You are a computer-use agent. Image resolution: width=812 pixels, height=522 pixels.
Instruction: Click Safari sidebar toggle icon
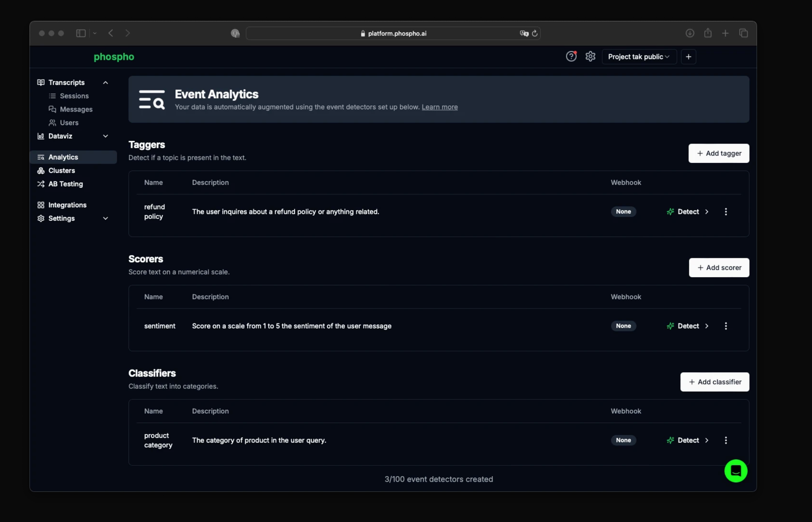click(81, 33)
